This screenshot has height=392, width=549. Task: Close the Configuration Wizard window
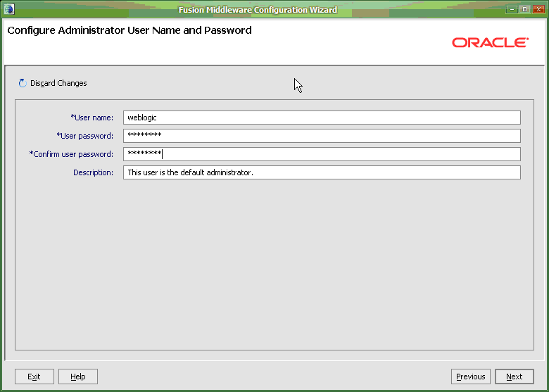(538, 9)
